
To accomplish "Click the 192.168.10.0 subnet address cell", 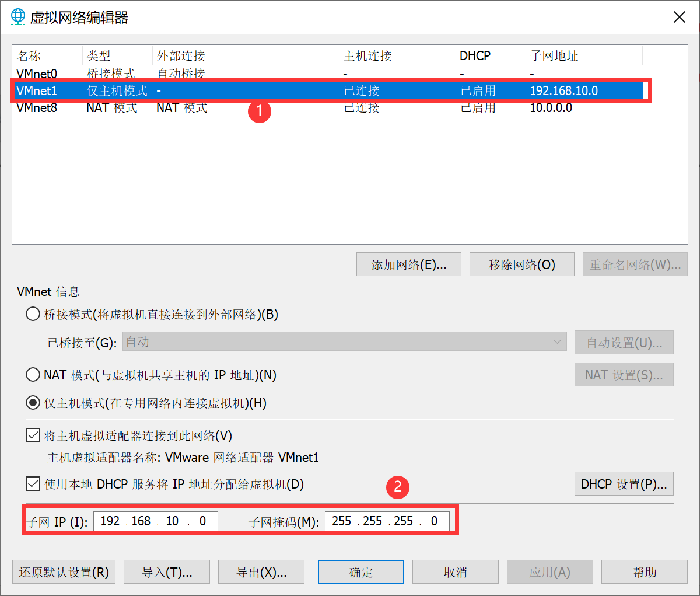I will tap(564, 90).
